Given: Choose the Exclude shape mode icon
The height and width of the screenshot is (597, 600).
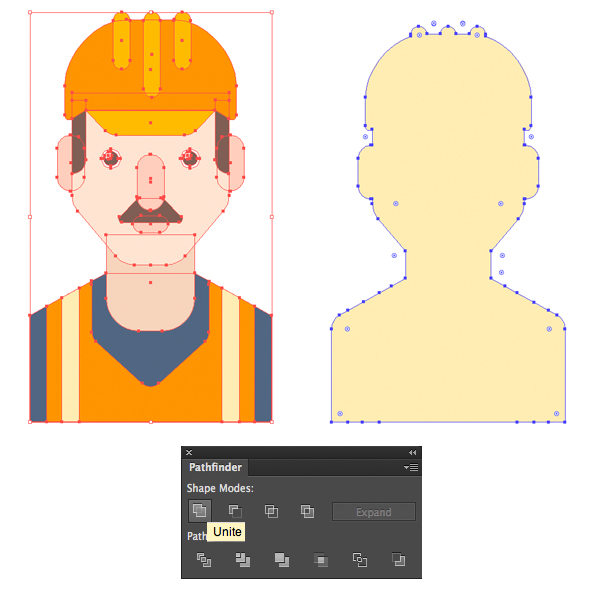Looking at the screenshot, I should pyautogui.click(x=307, y=511).
